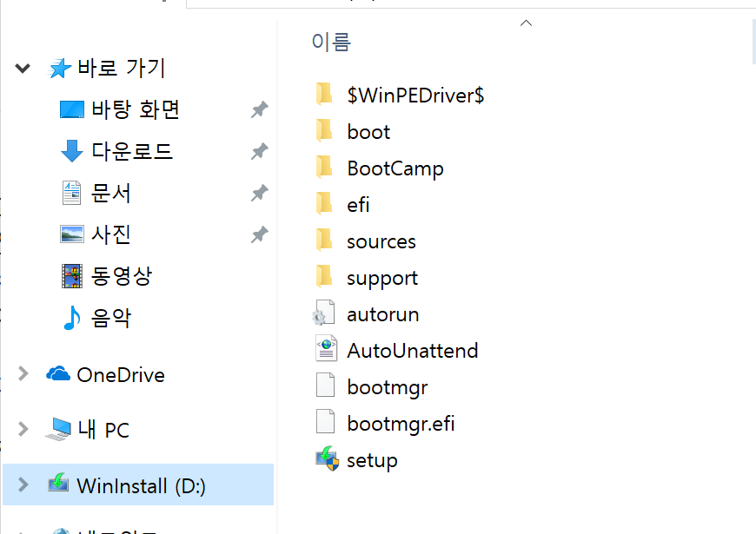Expand the OneDrive tree node
This screenshot has width=756, height=534.
23,373
